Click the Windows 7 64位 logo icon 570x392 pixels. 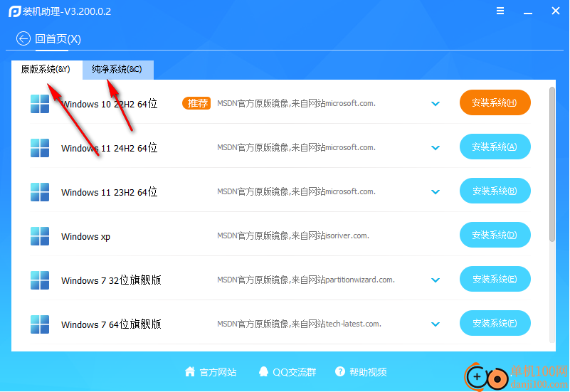coord(40,324)
